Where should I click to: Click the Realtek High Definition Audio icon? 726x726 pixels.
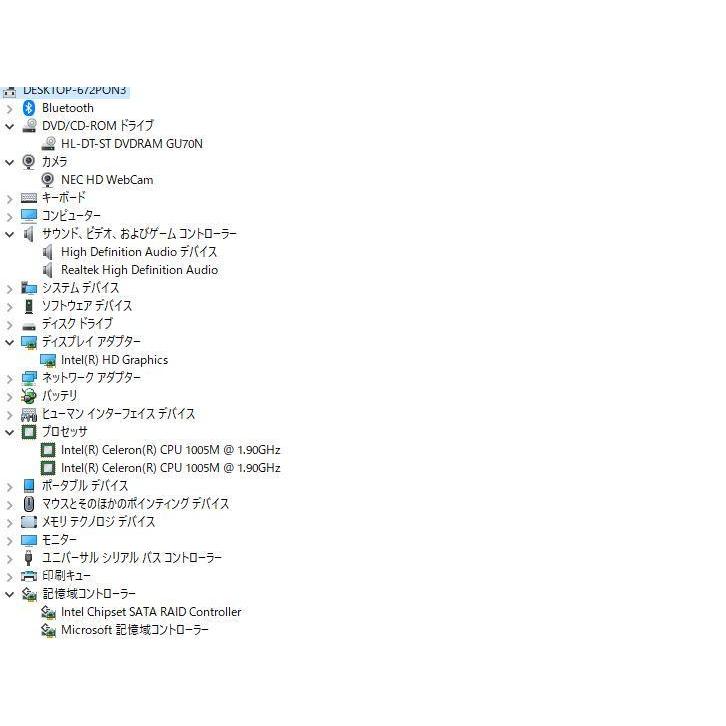[x=48, y=270]
